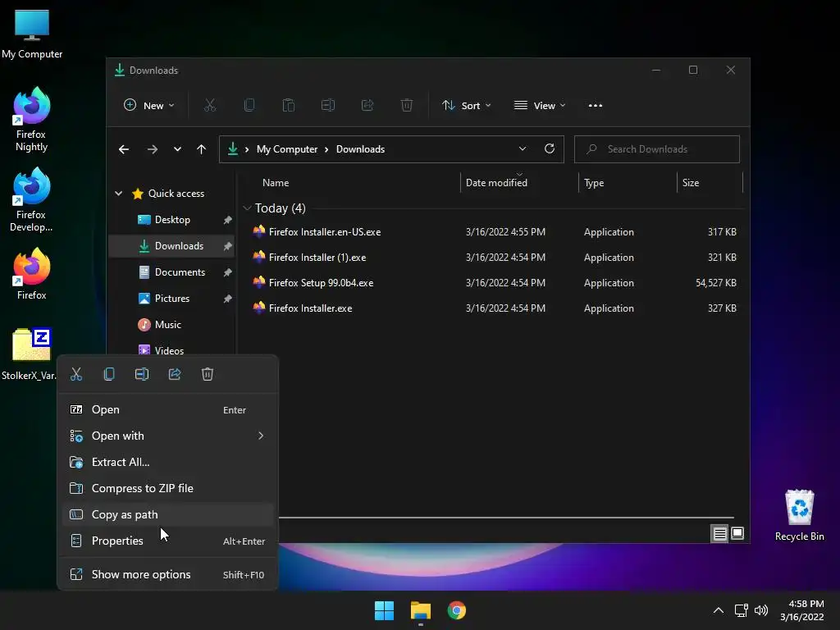Open the View dropdown

(540, 106)
